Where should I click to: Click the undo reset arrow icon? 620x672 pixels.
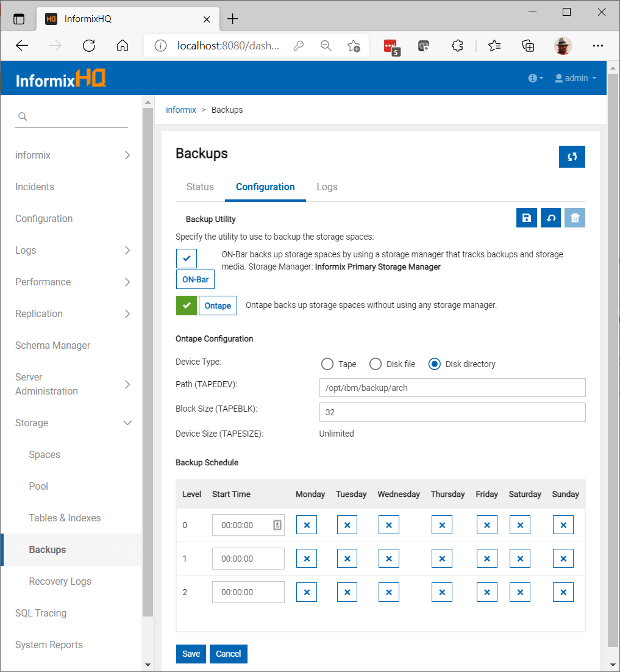point(551,218)
